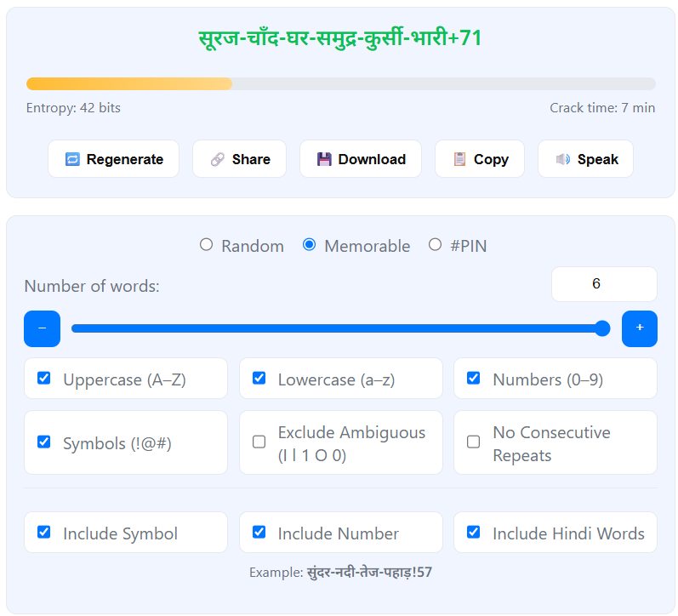Uncheck Numbers (0–9) checkbox

pos(474,378)
